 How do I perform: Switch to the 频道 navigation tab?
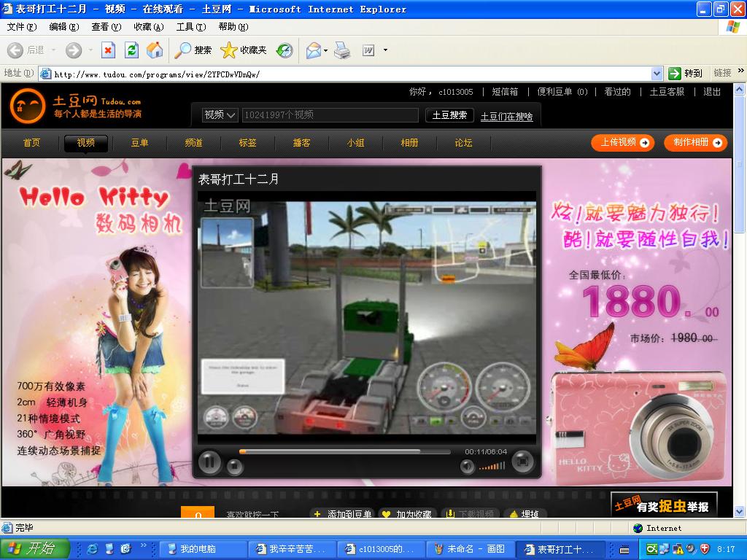193,143
